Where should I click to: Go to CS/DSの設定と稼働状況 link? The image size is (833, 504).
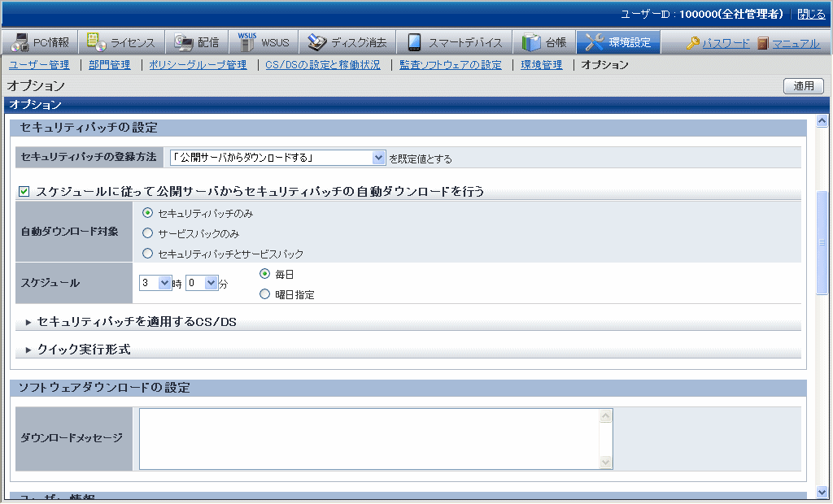click(x=323, y=65)
